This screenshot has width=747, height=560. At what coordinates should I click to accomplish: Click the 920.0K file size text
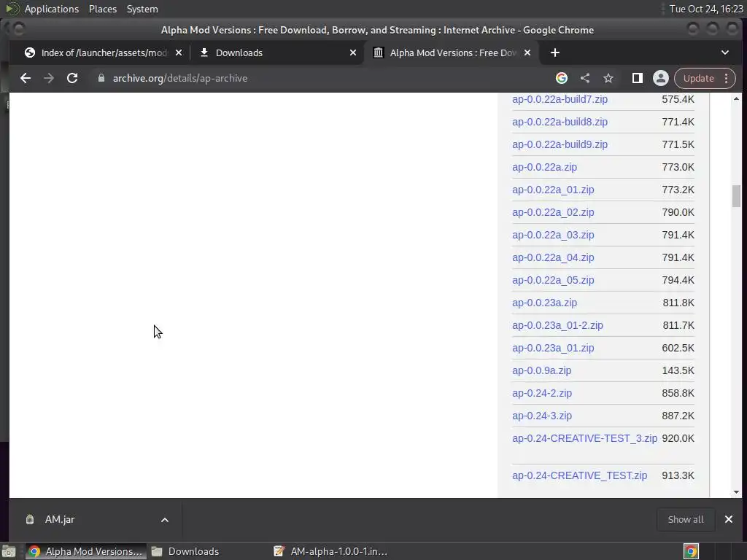(678, 438)
